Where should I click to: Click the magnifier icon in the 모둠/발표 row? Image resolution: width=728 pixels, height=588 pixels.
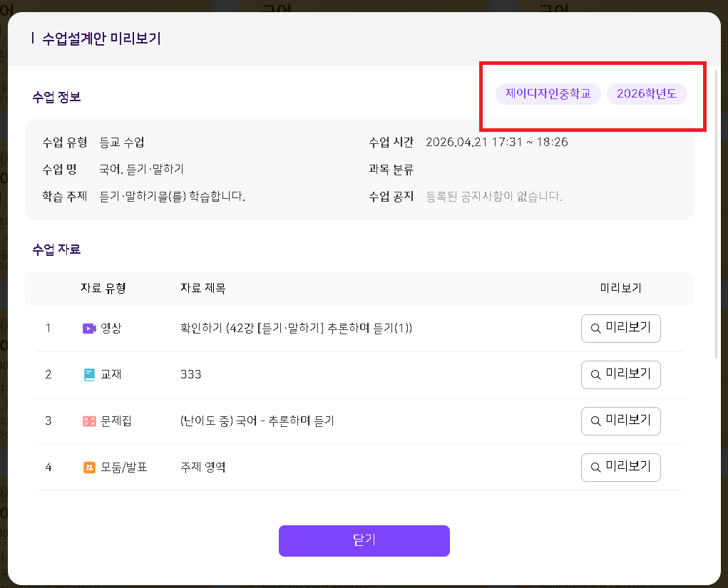(x=595, y=468)
